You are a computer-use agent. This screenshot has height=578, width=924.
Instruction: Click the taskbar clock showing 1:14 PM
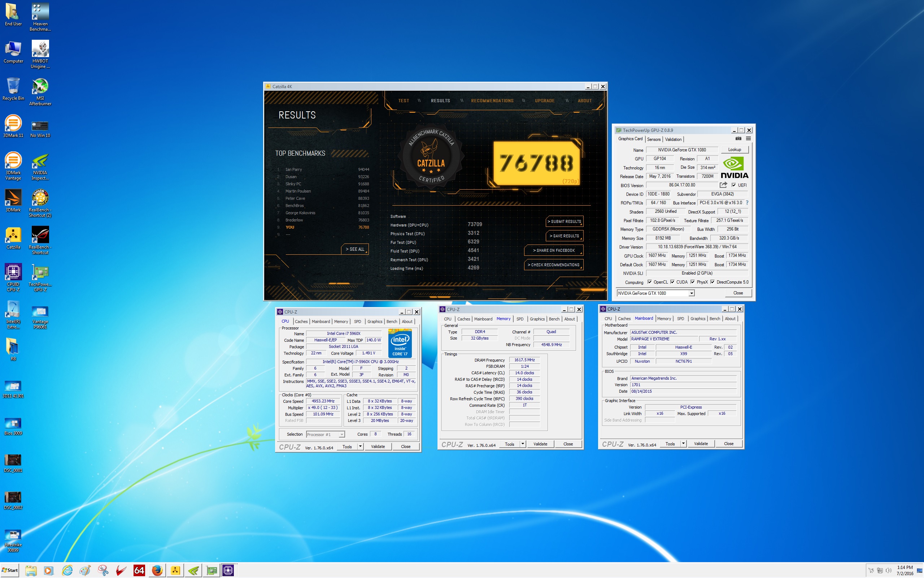click(x=905, y=570)
